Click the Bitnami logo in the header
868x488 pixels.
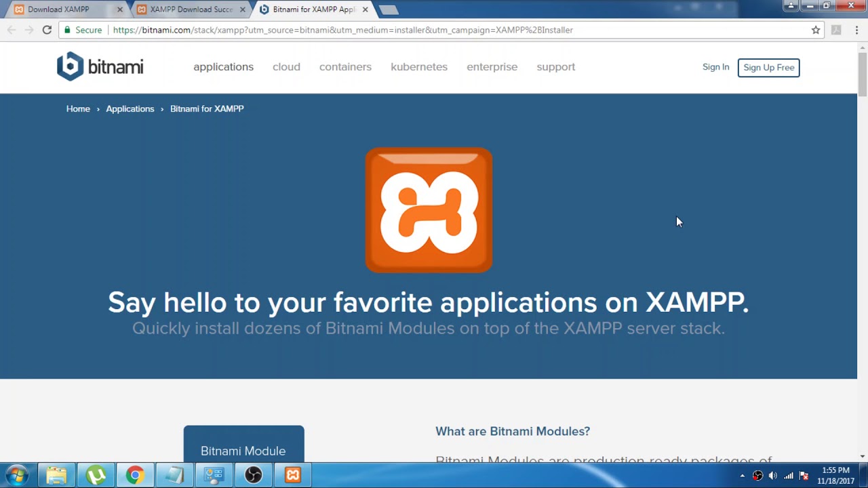click(100, 66)
